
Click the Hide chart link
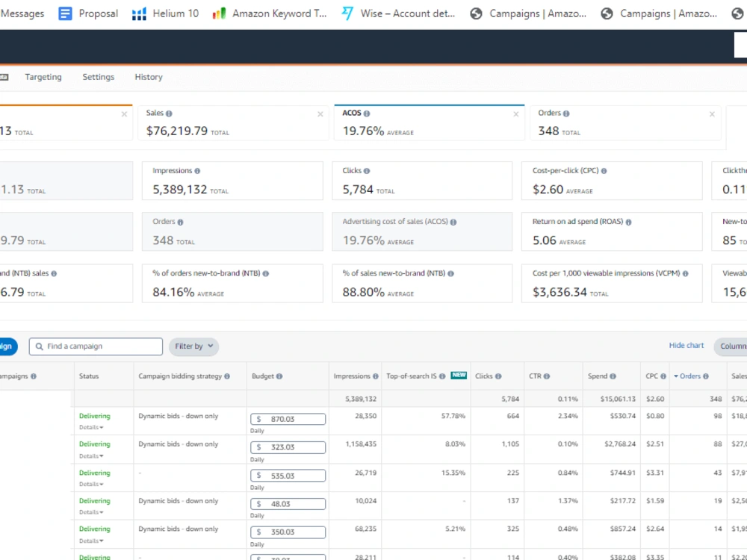coord(686,345)
